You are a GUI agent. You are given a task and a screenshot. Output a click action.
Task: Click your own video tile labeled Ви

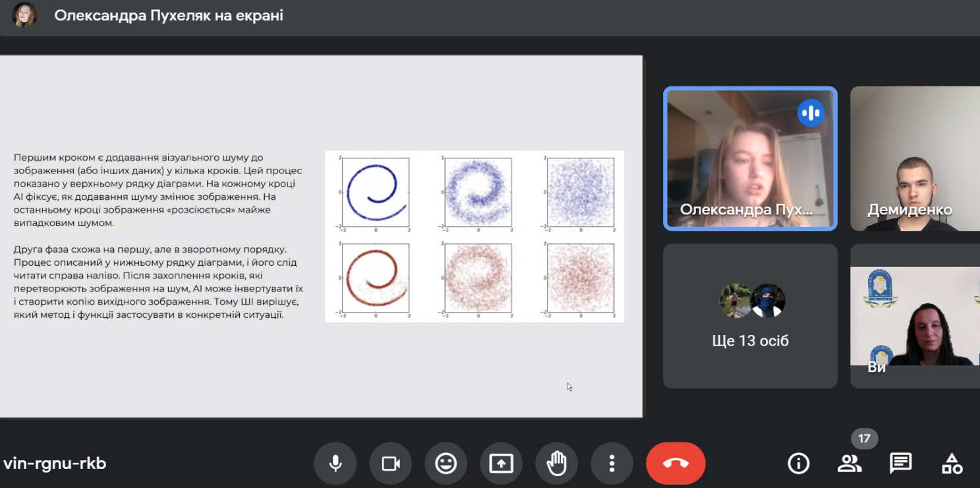915,316
